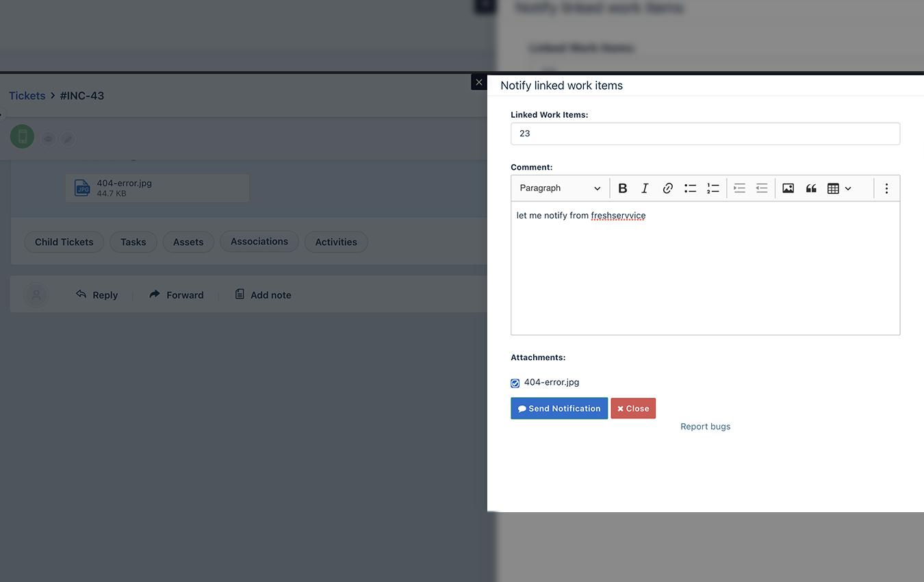This screenshot has height=582, width=924.
Task: Create a bulleted list
Action: pyautogui.click(x=690, y=188)
